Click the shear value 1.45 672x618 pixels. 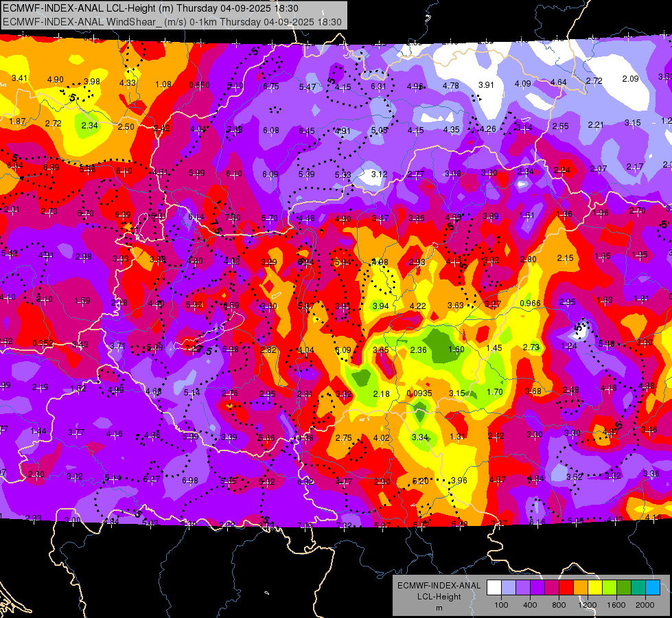[x=494, y=348]
